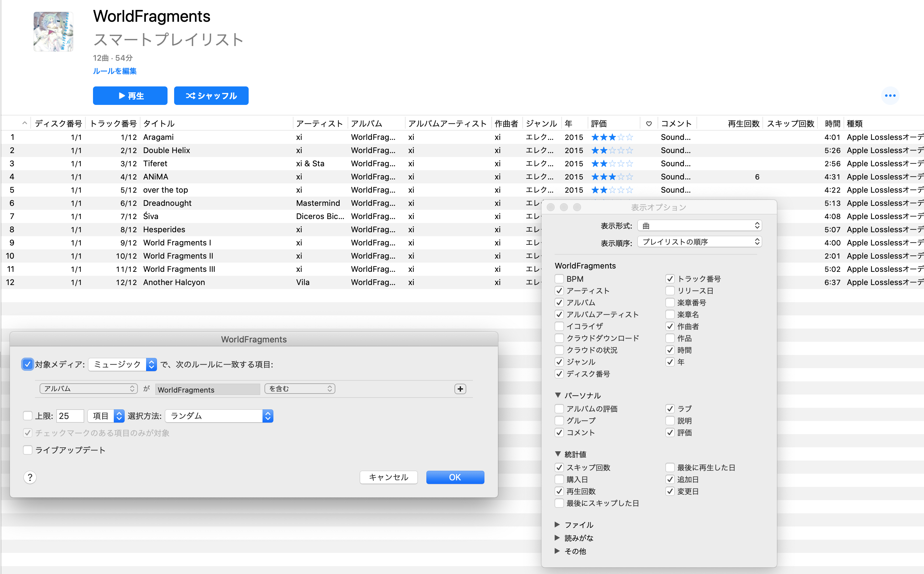Enable the limit checkbox (上限)
This screenshot has width=924, height=574.
coord(28,416)
